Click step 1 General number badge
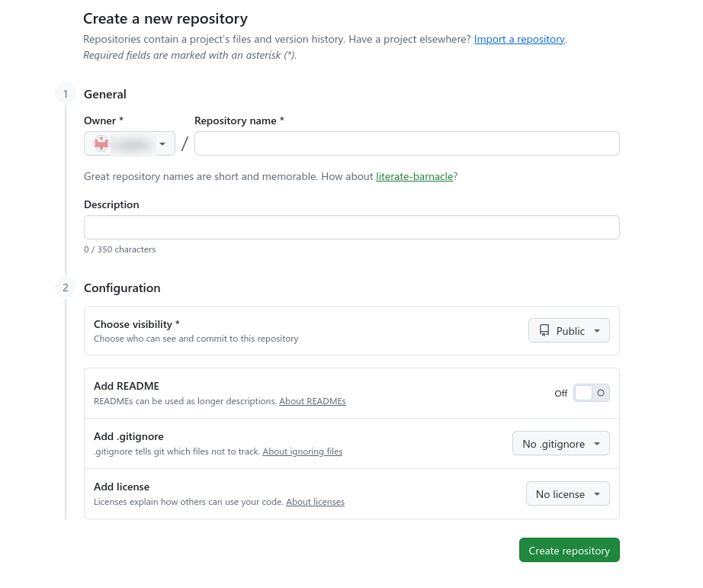 [x=66, y=94]
